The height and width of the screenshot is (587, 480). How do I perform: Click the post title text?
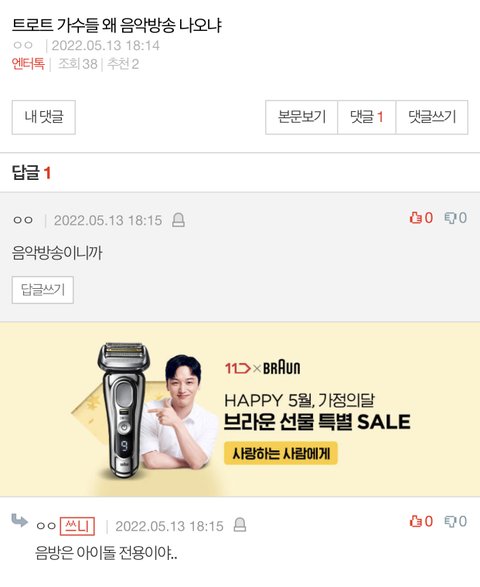[116, 25]
